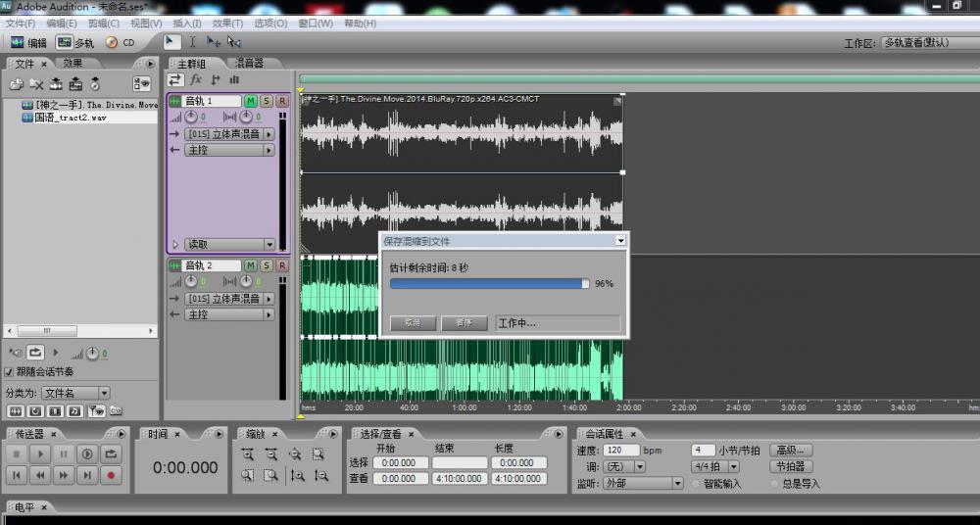Select the 总是导入 radio option
Image resolution: width=980 pixels, height=525 pixels.
pyautogui.click(x=775, y=484)
